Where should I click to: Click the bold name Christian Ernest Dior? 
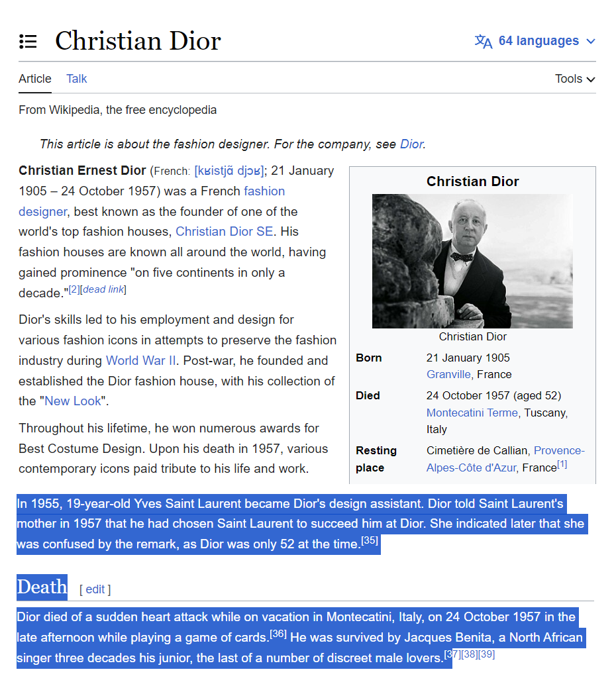(x=82, y=171)
